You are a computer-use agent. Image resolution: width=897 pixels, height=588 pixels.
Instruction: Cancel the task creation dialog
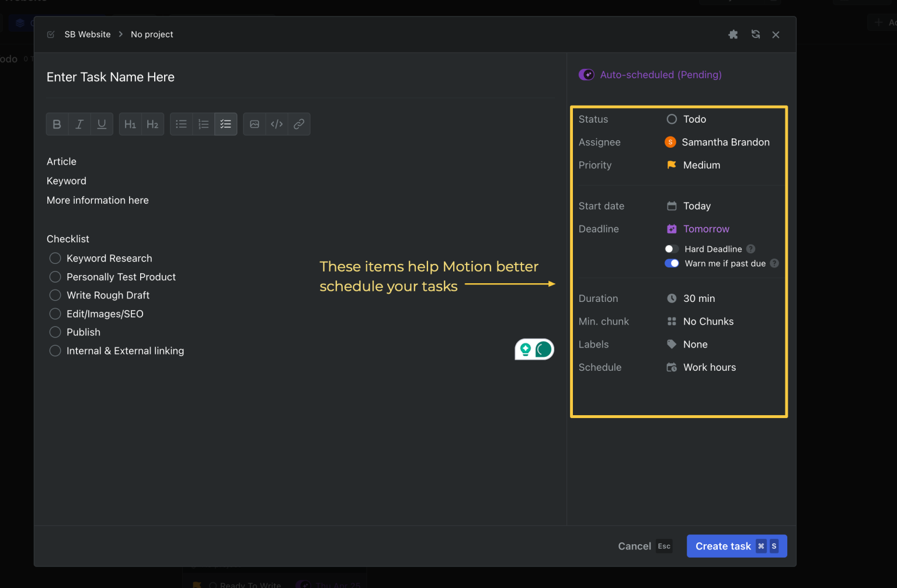click(634, 546)
